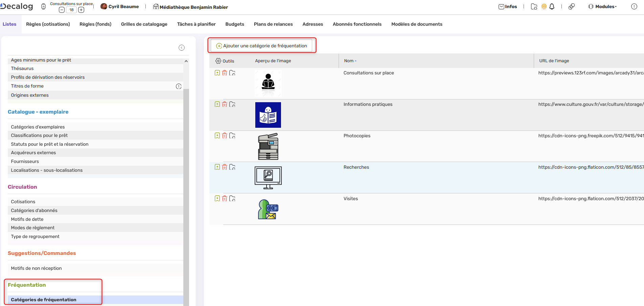
Task: Click the overlapping windows icon in header
Action: coord(572,7)
